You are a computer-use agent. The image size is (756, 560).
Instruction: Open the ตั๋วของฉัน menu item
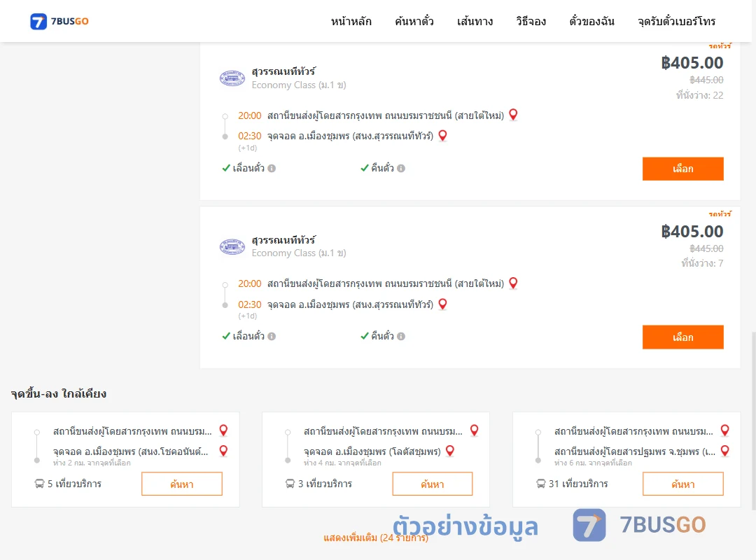(591, 21)
